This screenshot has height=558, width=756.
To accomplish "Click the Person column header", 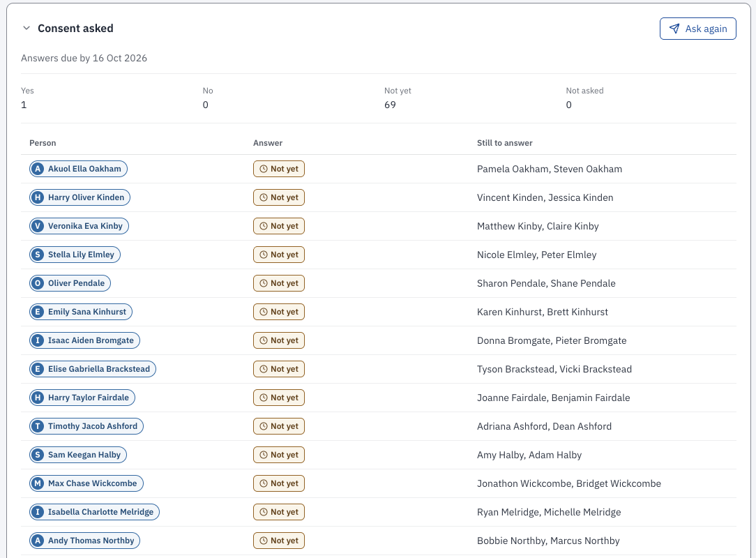I will click(x=43, y=143).
